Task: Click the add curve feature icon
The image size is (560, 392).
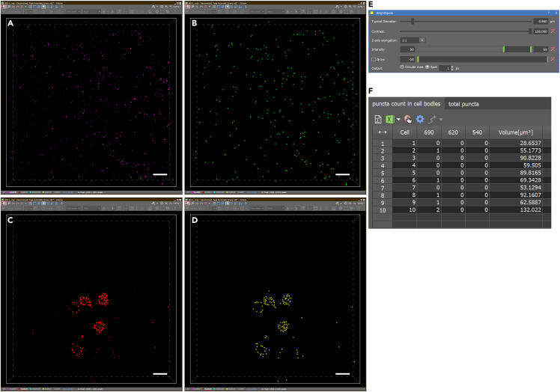Action: 433,119
